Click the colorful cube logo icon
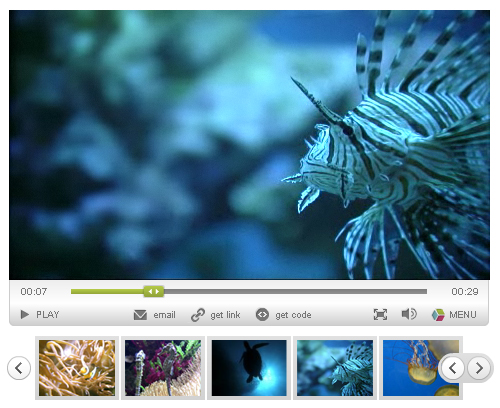500x408 pixels. (x=438, y=315)
